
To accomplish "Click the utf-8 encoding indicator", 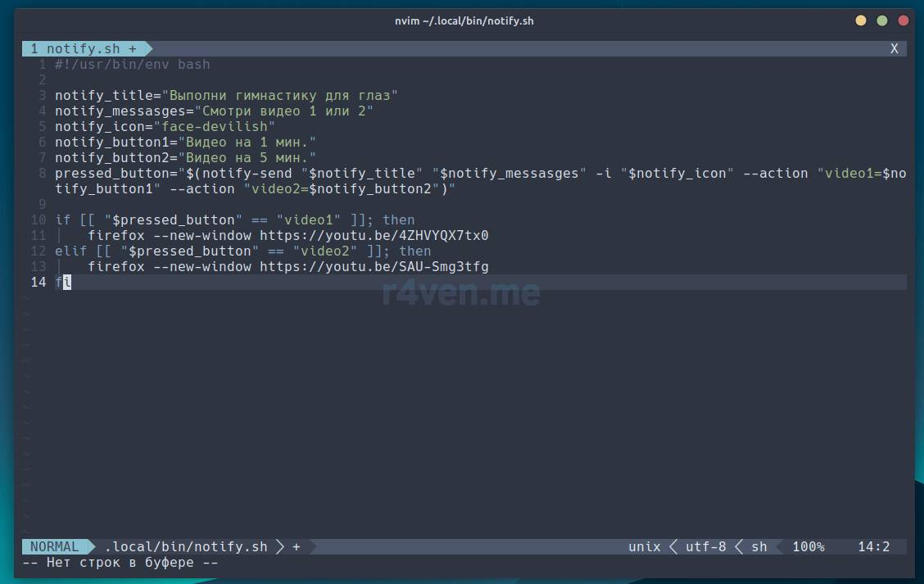I will [705, 547].
